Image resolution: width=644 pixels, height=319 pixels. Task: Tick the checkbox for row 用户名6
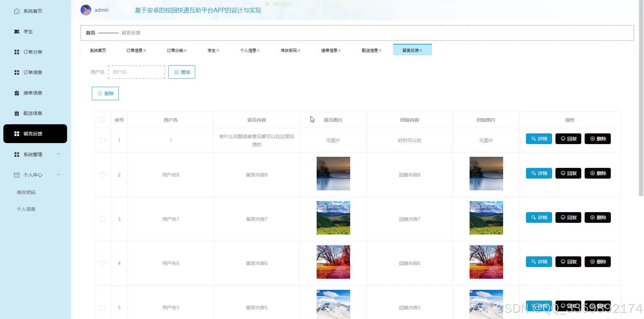(103, 263)
